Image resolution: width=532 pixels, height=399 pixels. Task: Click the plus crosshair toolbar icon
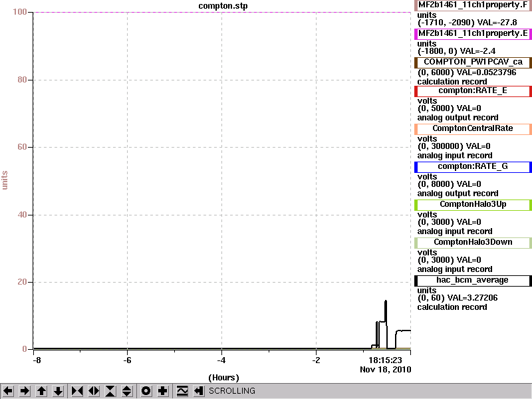tap(162, 391)
